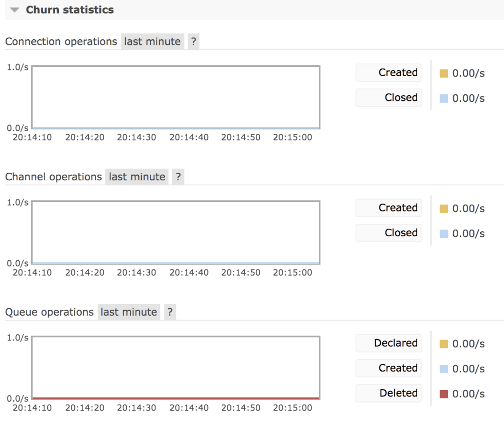Click yellow Created swatch in Connection operations
The image size is (504, 425).
(444, 73)
